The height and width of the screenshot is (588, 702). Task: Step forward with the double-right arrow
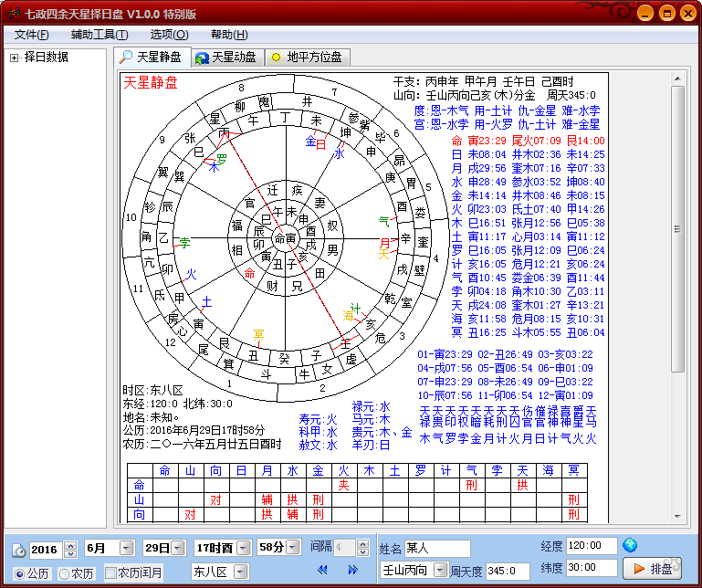pyautogui.click(x=352, y=570)
